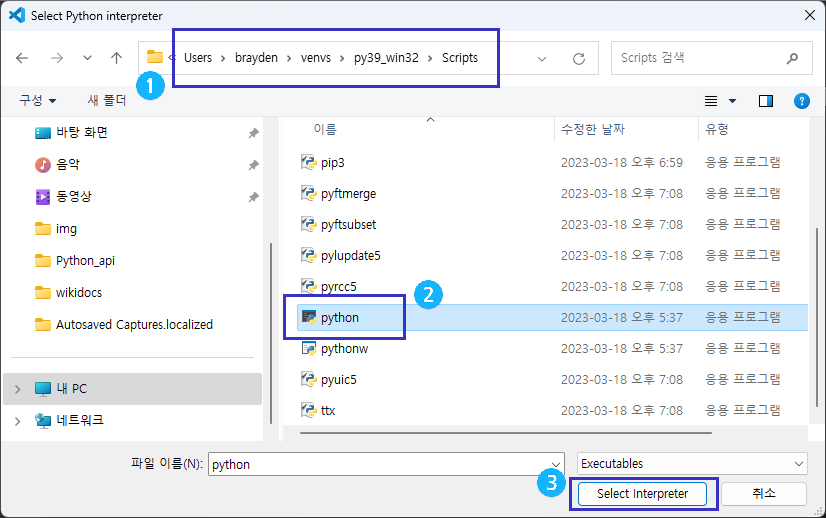This screenshot has height=518, width=826.
Task: Click the search magnifier icon
Action: [793, 58]
